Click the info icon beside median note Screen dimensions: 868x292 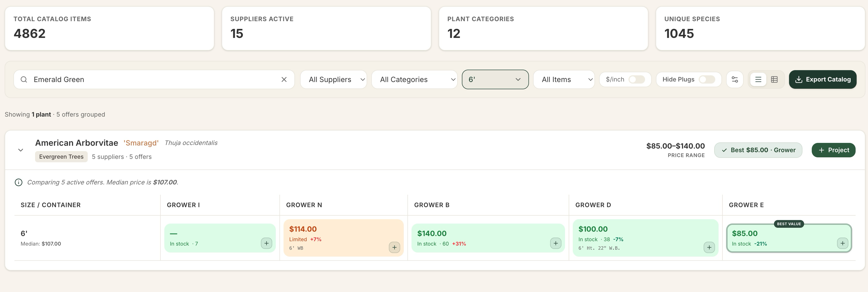(x=19, y=182)
